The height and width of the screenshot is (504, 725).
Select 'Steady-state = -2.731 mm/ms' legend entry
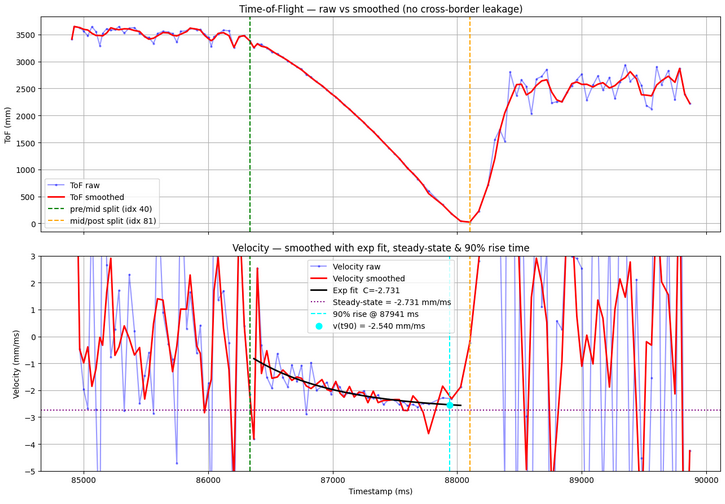tap(390, 300)
